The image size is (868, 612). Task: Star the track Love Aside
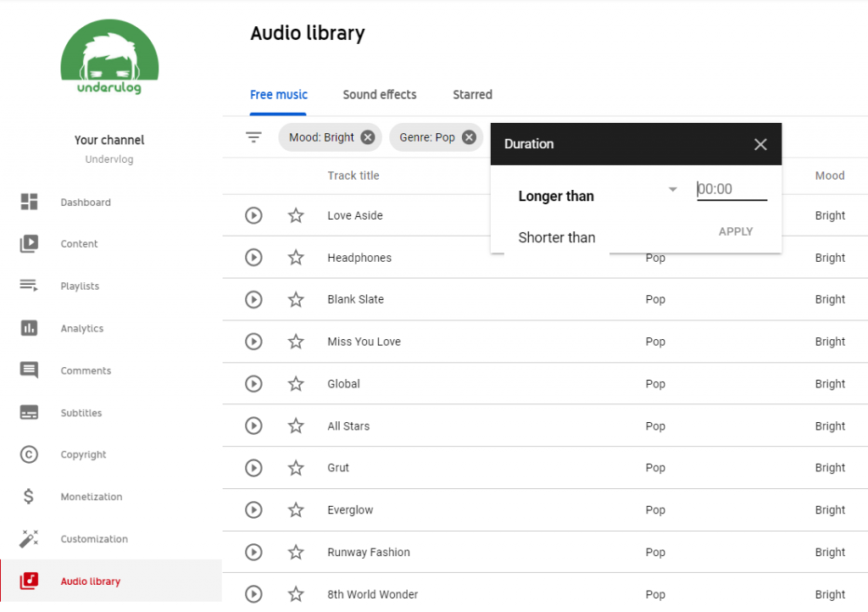point(295,215)
